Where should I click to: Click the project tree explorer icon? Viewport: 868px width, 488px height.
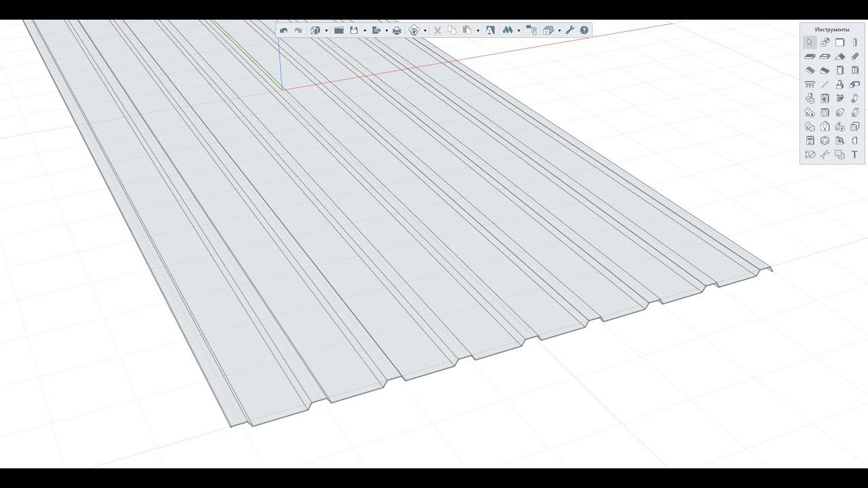(x=531, y=30)
